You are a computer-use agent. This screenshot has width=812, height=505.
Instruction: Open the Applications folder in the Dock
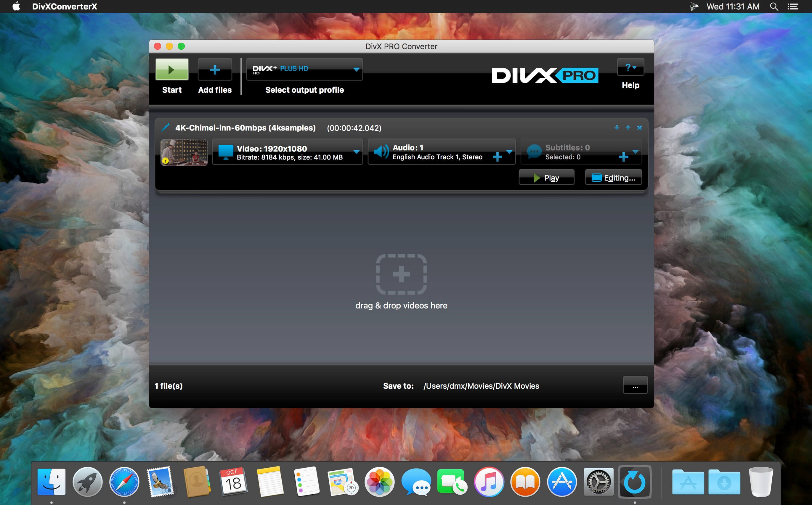tap(688, 482)
